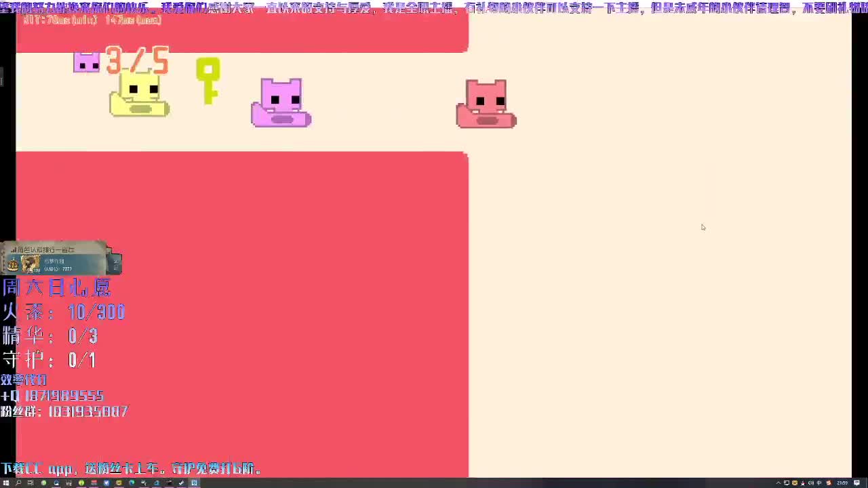Click the 粉丝群 1031935887 text
This screenshot has width=868, height=488.
(64, 411)
